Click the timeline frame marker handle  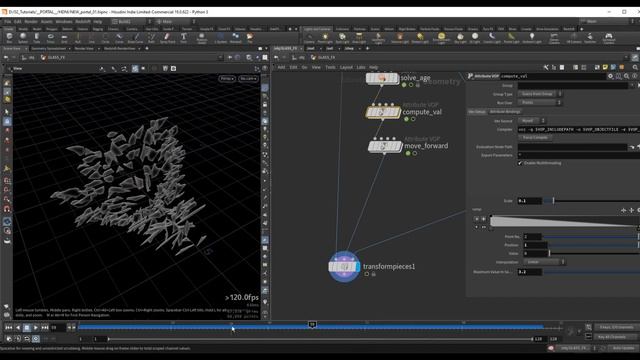[312, 324]
